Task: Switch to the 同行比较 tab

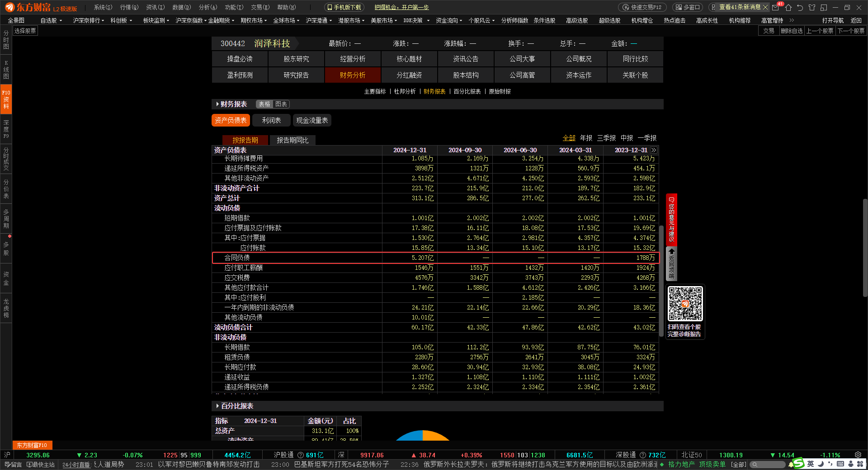Action: click(635, 59)
